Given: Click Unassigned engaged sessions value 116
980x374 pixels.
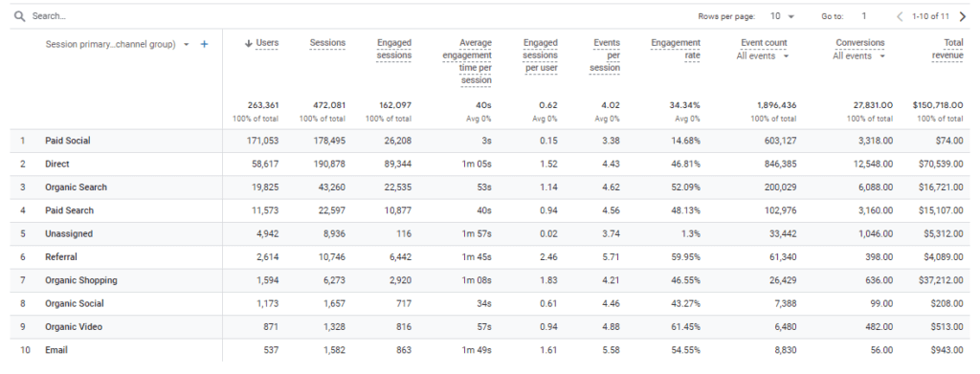Looking at the screenshot, I should tap(404, 234).
